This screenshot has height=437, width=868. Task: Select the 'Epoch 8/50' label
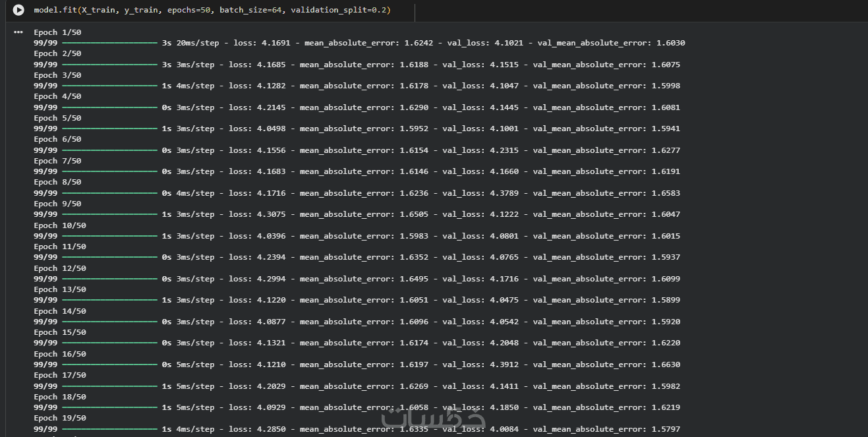click(57, 182)
